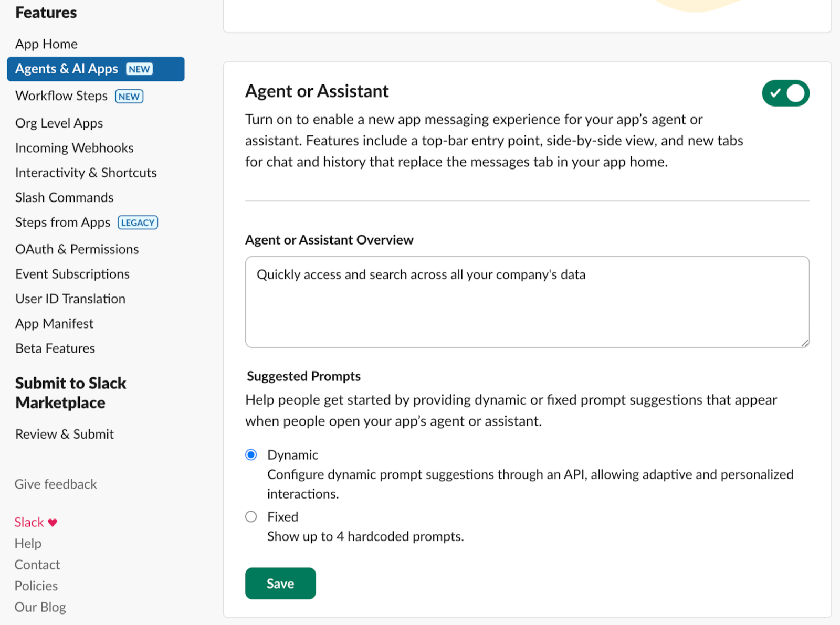Open the Agents & AI Apps section
This screenshot has width=840, height=625.
pyautogui.click(x=67, y=69)
